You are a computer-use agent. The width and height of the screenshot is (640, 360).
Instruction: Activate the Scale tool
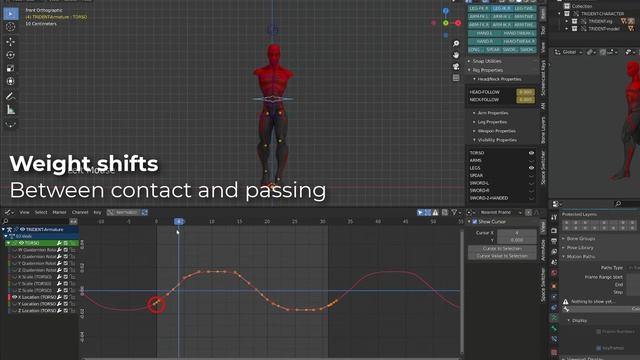[11, 68]
